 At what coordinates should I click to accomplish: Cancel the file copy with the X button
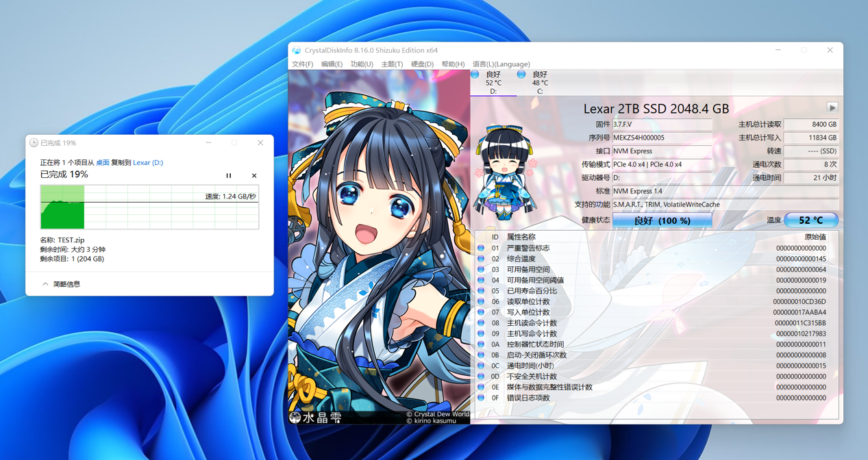pos(254,176)
